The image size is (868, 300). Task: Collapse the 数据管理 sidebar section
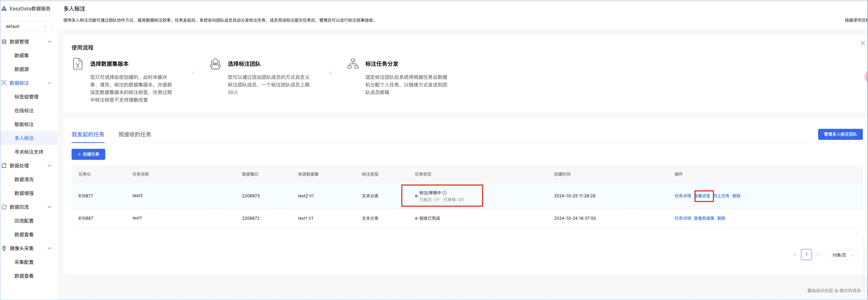(50, 42)
